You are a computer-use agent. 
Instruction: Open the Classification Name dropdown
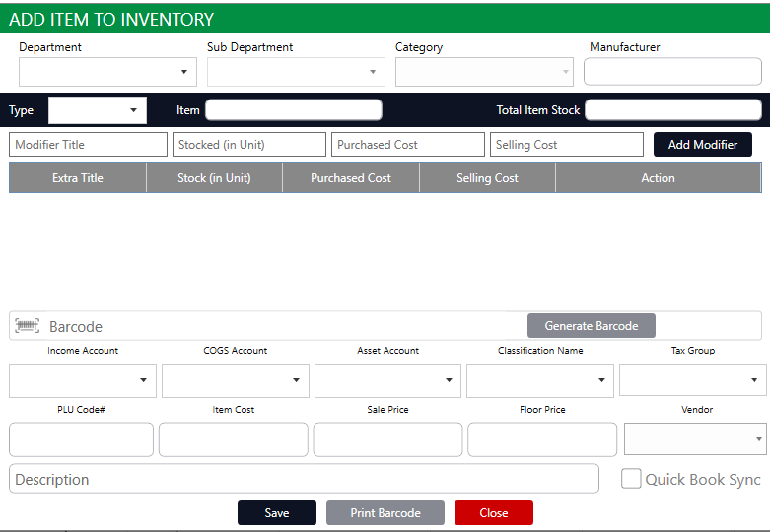(539, 380)
